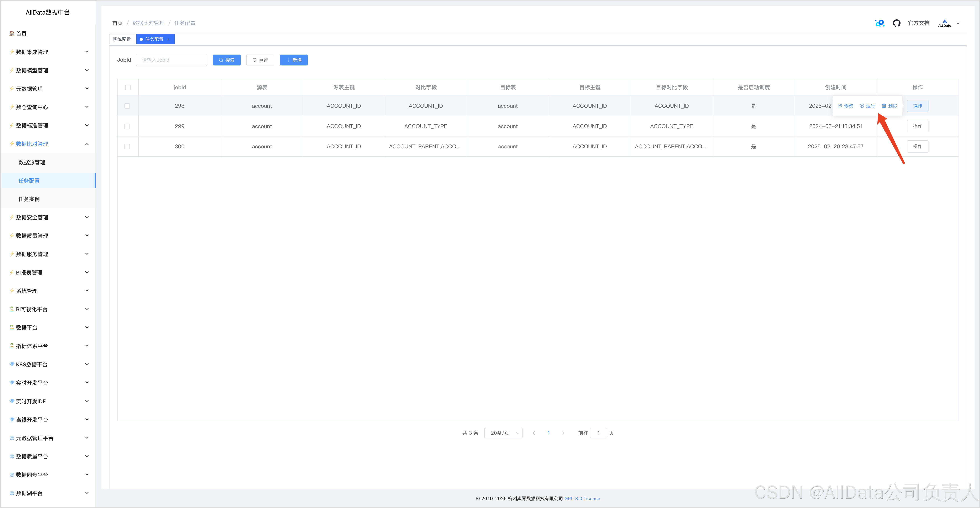The height and width of the screenshot is (508, 980).
Task: Click the blue logo icon beside GitHub
Action: tap(879, 23)
